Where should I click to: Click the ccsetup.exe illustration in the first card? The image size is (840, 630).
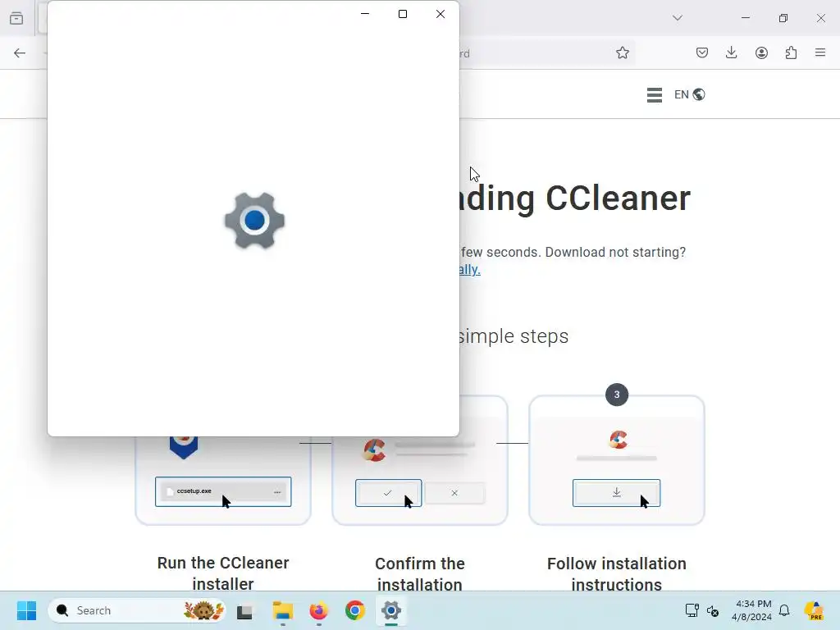pyautogui.click(x=223, y=492)
